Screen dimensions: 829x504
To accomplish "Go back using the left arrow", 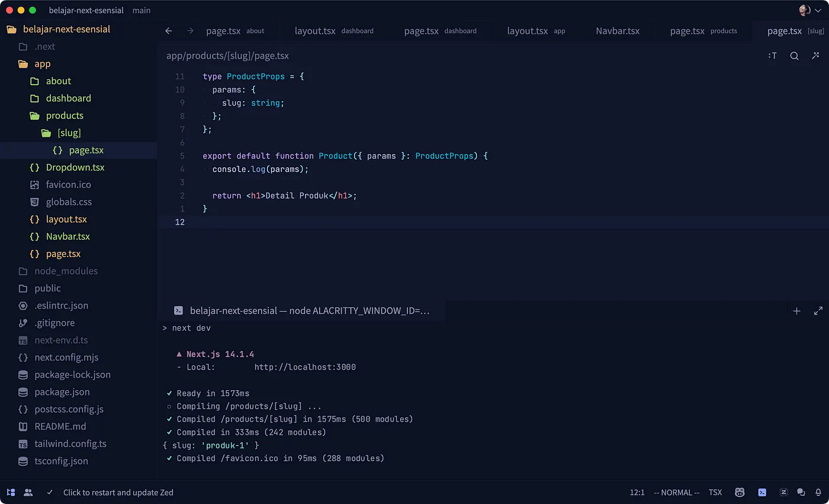I will tap(169, 31).
